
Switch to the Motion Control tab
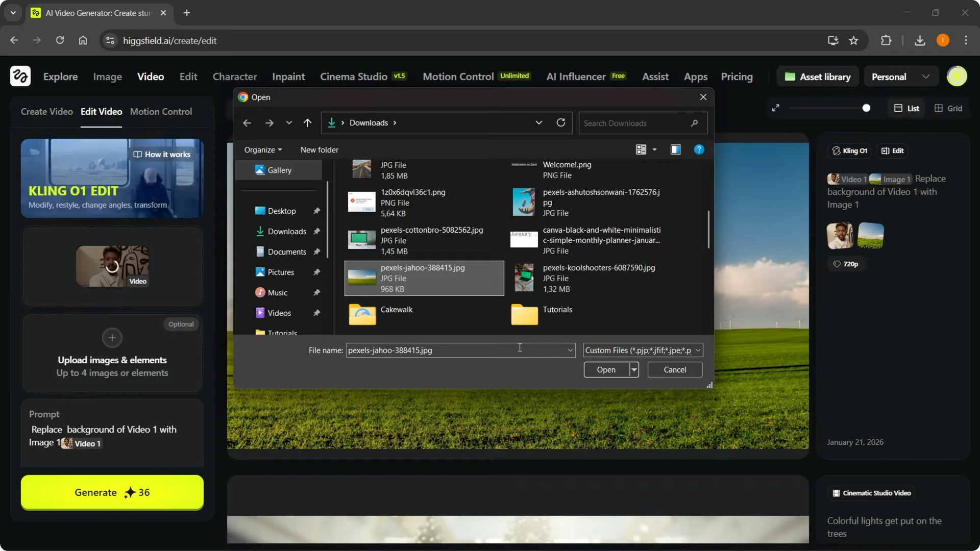(x=161, y=112)
